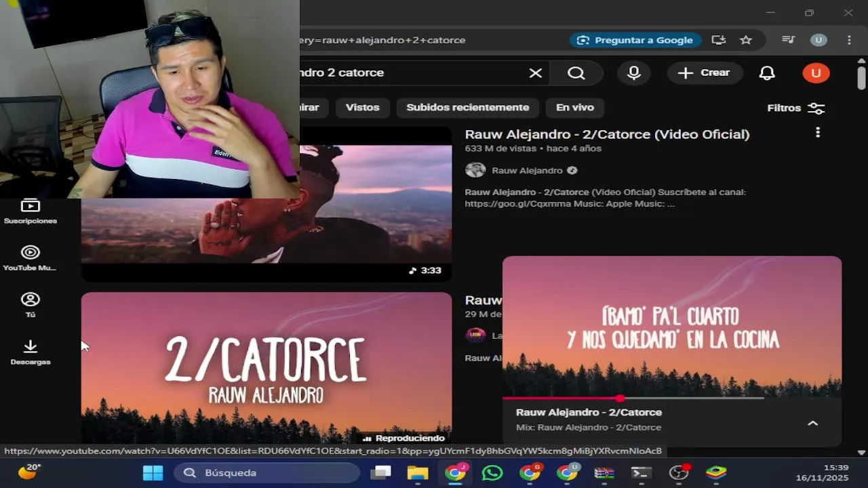Open Suscripciones in YouTube sidebar
This screenshot has width=868, height=488.
pos(30,211)
